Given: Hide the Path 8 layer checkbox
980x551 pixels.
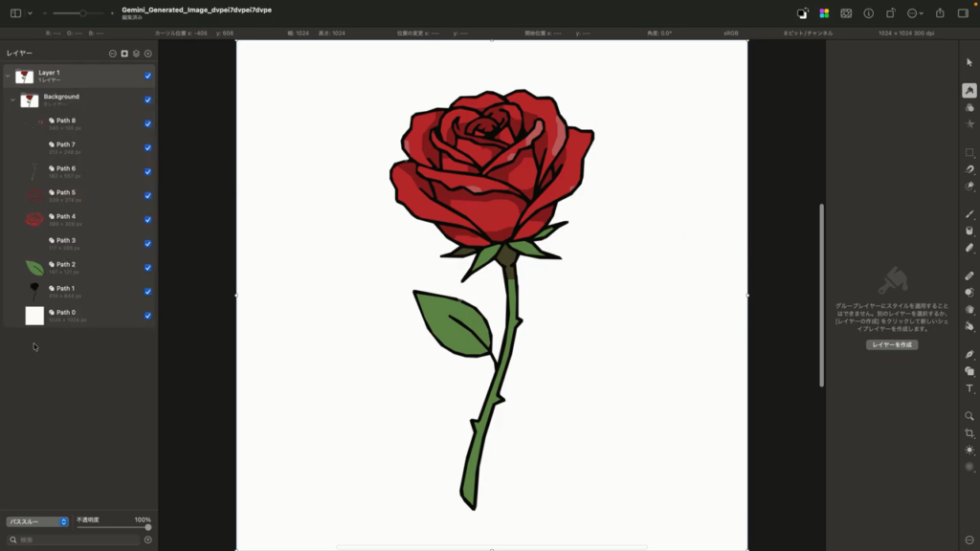Looking at the screenshot, I should click(147, 123).
